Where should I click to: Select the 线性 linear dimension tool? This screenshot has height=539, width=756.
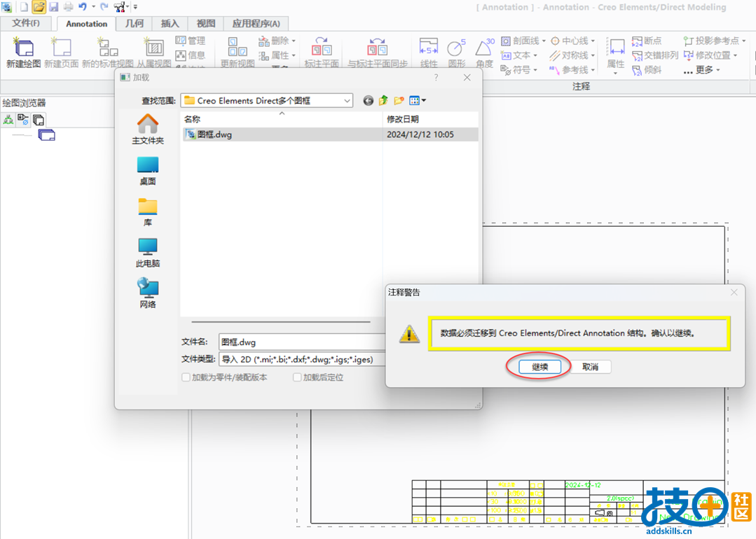tap(429, 52)
